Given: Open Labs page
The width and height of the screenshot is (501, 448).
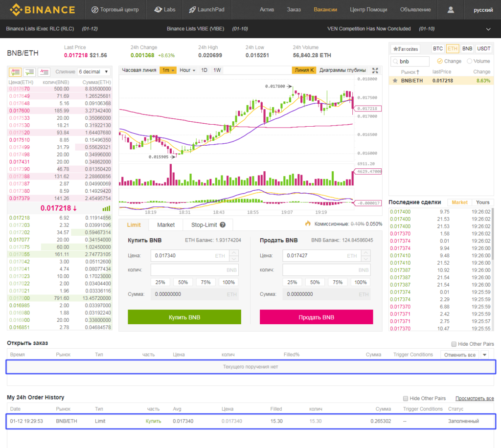Looking at the screenshot, I should coord(164,10).
